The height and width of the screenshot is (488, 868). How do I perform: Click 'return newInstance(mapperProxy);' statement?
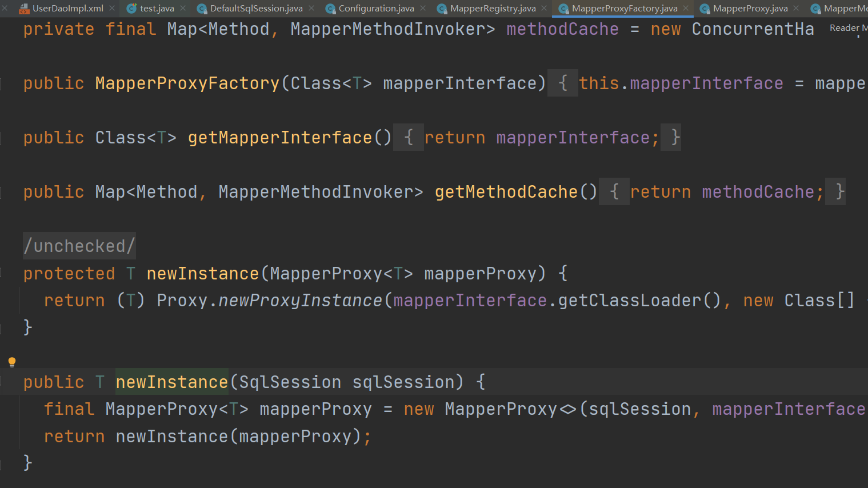pyautogui.click(x=208, y=437)
